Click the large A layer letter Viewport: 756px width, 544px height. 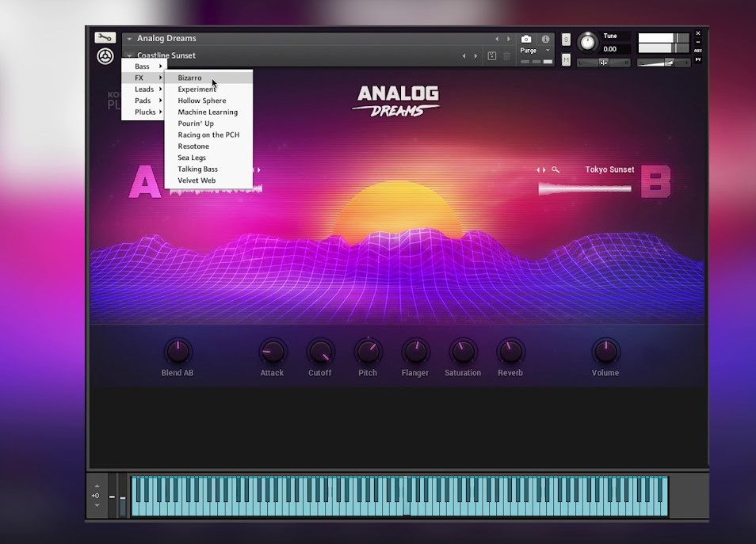145,181
